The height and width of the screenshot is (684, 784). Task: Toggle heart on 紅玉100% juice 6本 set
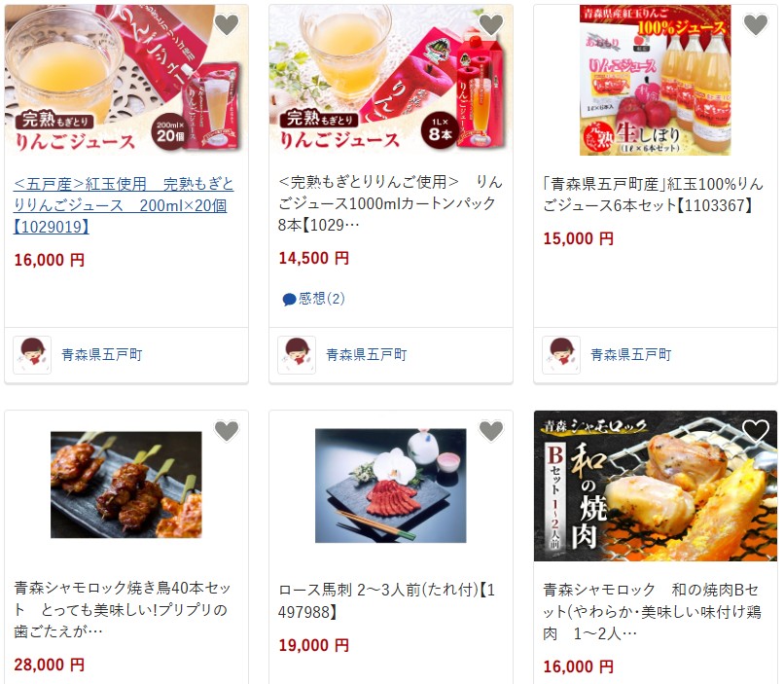tap(756, 25)
